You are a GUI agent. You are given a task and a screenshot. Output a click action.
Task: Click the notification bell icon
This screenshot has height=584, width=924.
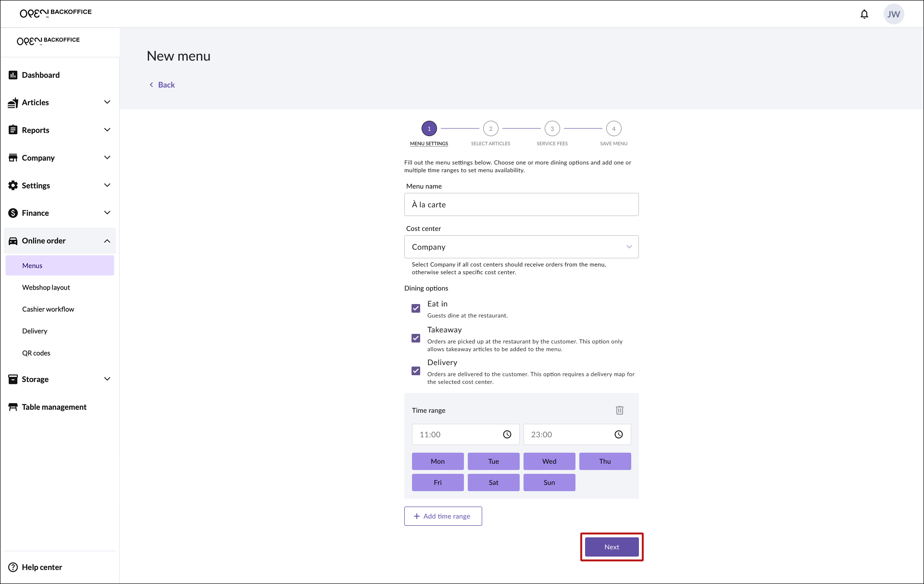point(864,14)
